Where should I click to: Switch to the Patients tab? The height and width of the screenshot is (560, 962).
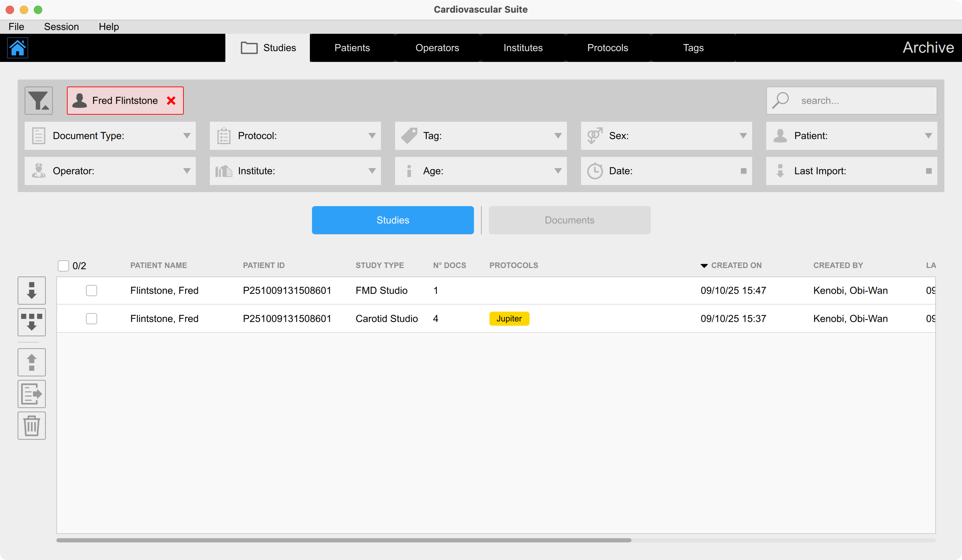pos(352,48)
